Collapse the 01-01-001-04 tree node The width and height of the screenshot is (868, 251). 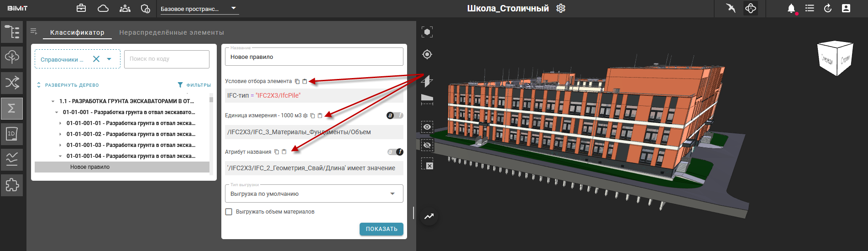[60, 156]
